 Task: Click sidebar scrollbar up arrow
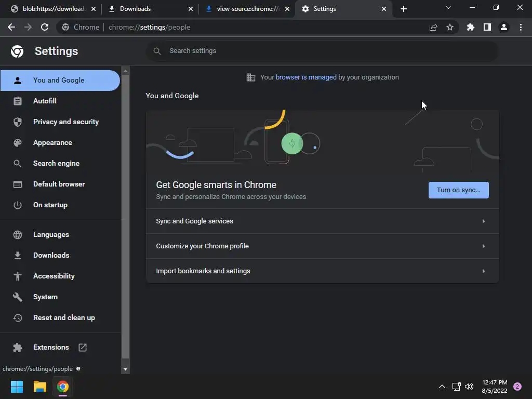click(x=125, y=71)
